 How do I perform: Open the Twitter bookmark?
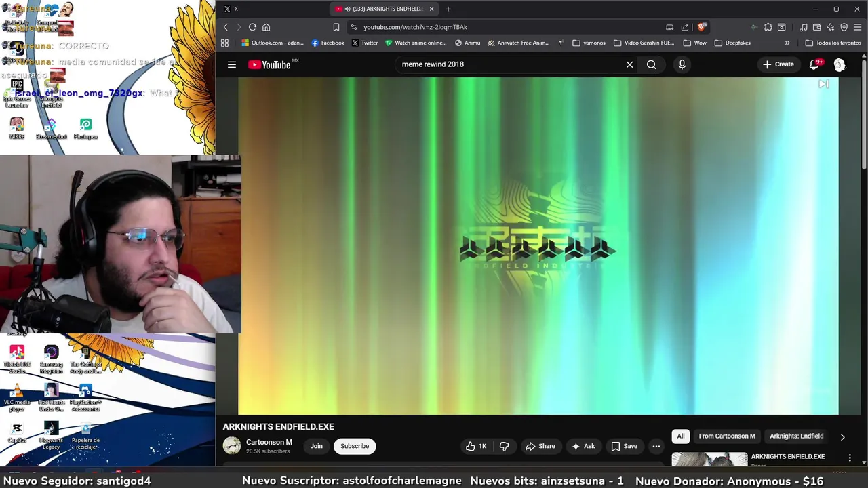click(x=365, y=43)
